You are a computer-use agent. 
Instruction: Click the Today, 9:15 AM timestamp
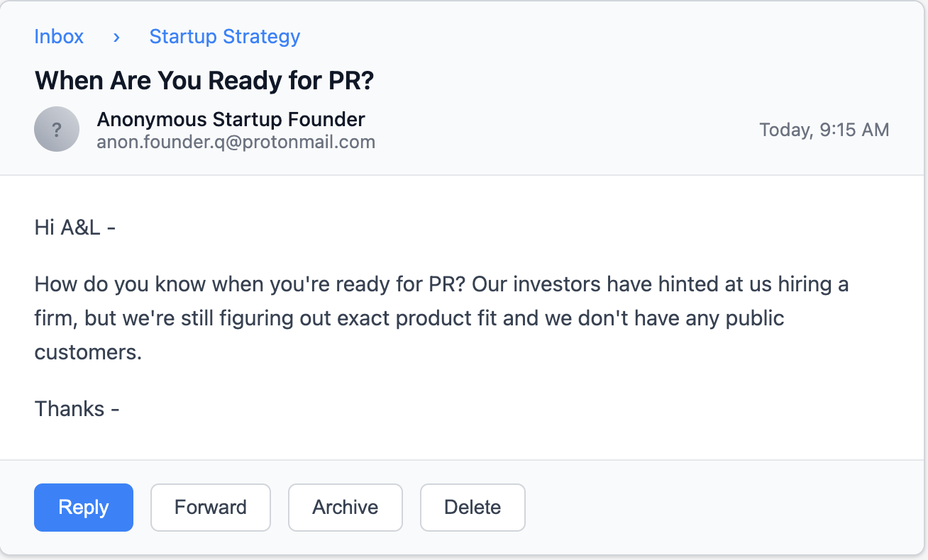click(824, 130)
